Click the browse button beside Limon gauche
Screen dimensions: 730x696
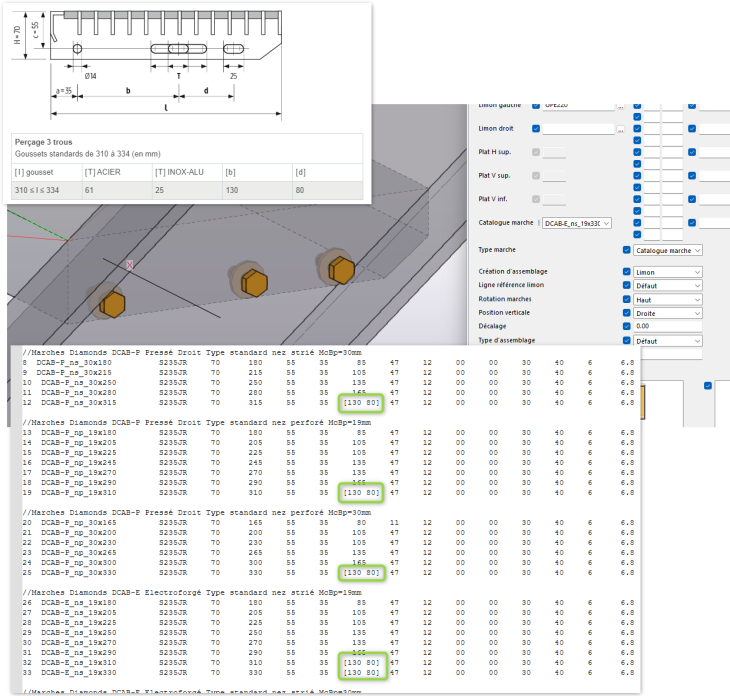click(x=621, y=105)
